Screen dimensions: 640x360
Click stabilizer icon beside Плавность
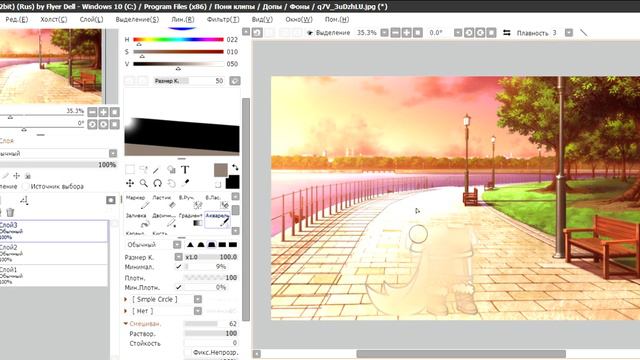507,33
